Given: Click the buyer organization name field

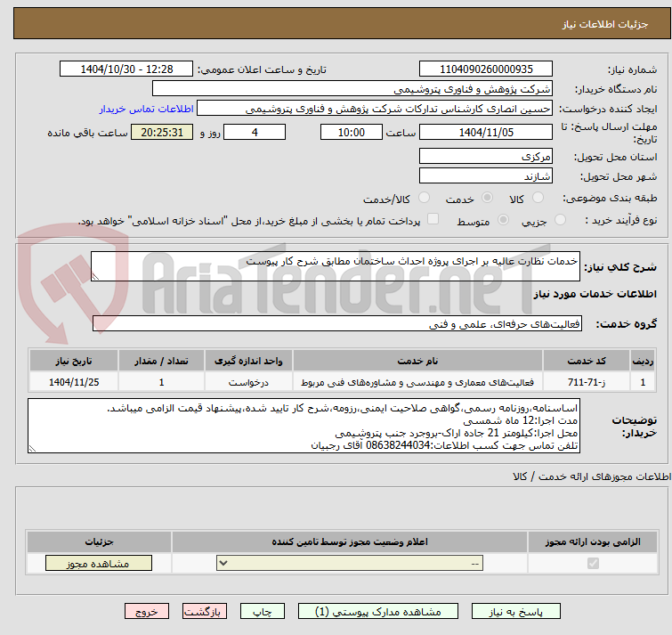Looking at the screenshot, I should pos(352,89).
